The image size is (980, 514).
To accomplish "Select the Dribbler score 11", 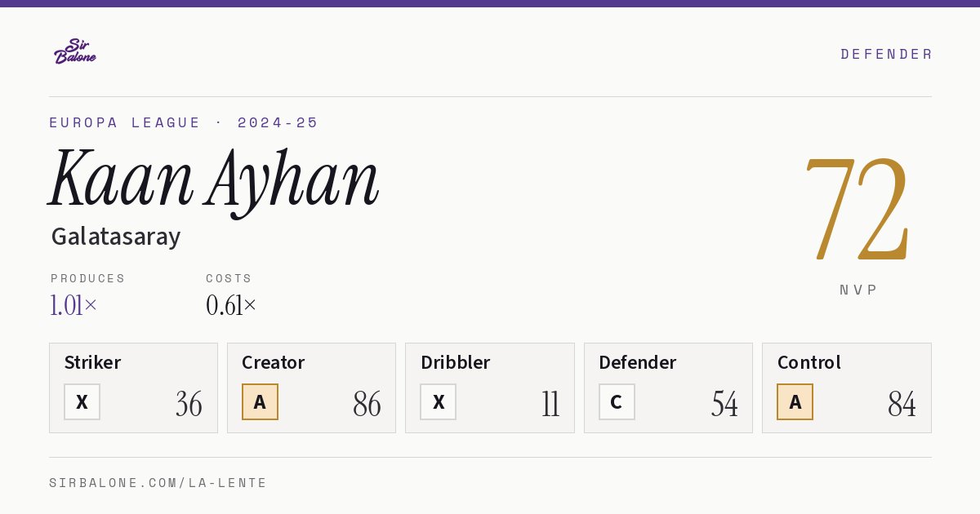I will (550, 405).
